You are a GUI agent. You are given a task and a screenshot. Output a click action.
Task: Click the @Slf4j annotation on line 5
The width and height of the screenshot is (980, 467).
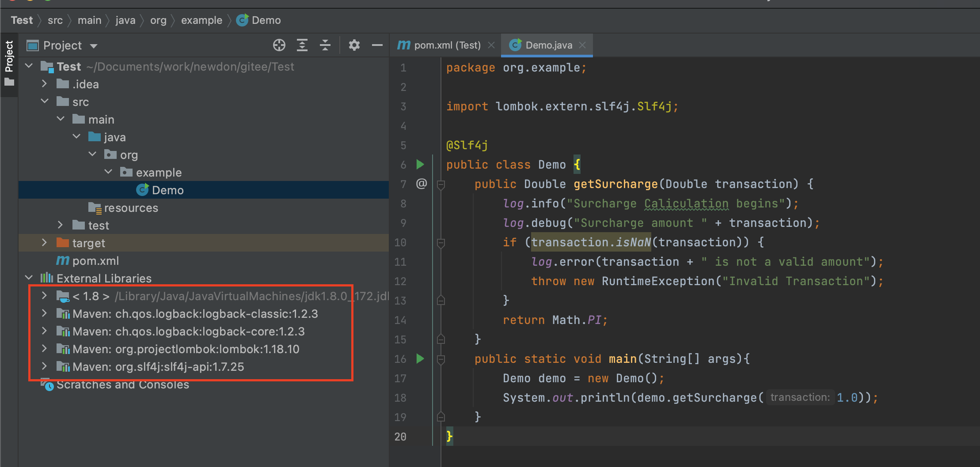click(467, 145)
